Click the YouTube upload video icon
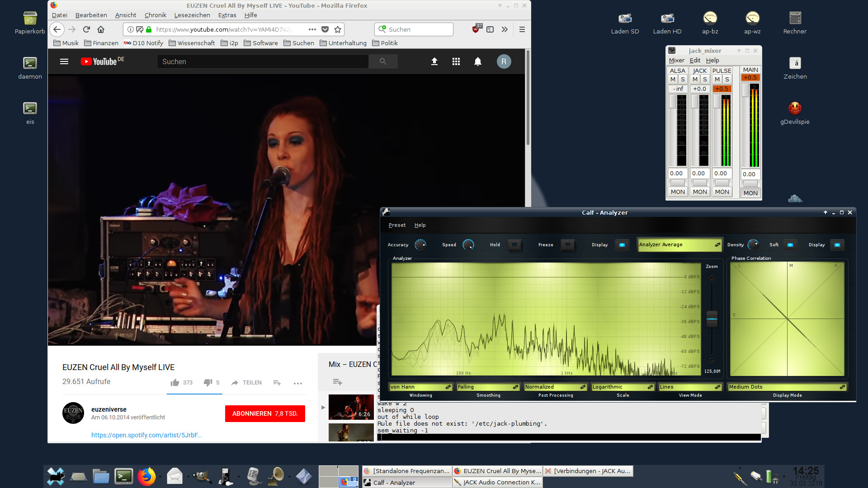Image resolution: width=868 pixels, height=488 pixels. (x=434, y=61)
